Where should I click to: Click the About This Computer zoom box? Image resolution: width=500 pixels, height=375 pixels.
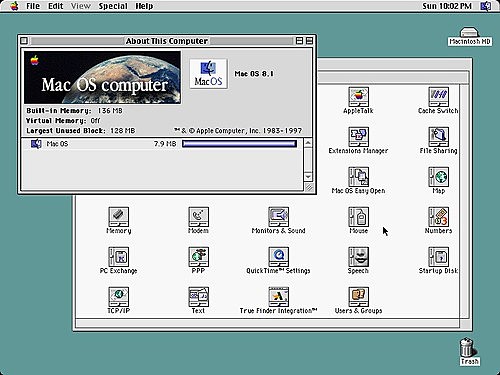tap(299, 41)
